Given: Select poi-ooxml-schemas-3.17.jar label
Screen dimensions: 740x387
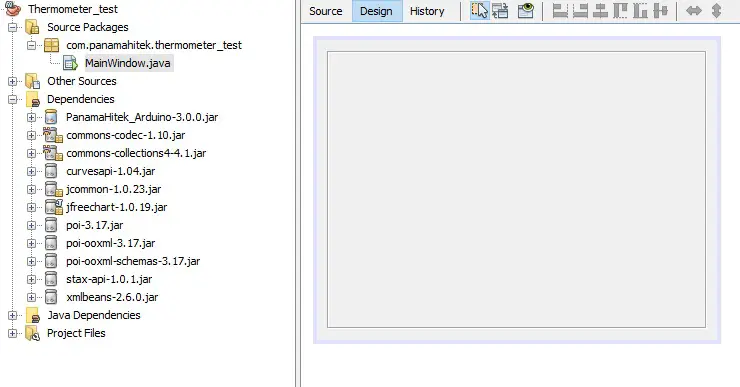Looking at the screenshot, I should pyautogui.click(x=133, y=261).
